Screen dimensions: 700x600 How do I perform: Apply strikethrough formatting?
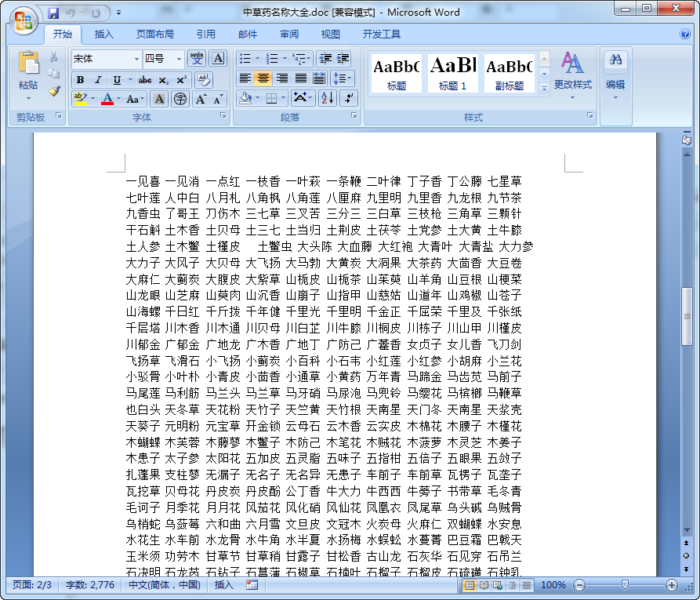point(145,80)
